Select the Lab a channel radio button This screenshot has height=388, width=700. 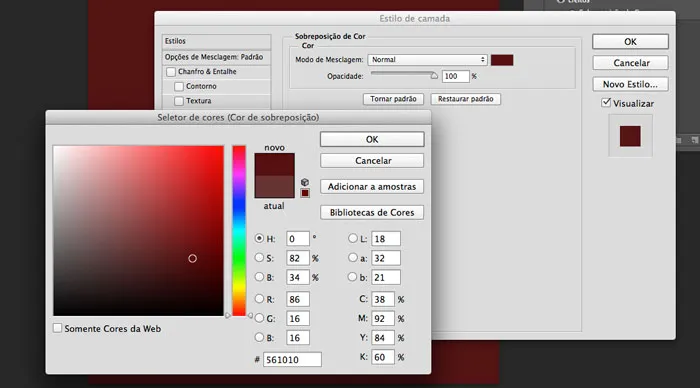[353, 258]
